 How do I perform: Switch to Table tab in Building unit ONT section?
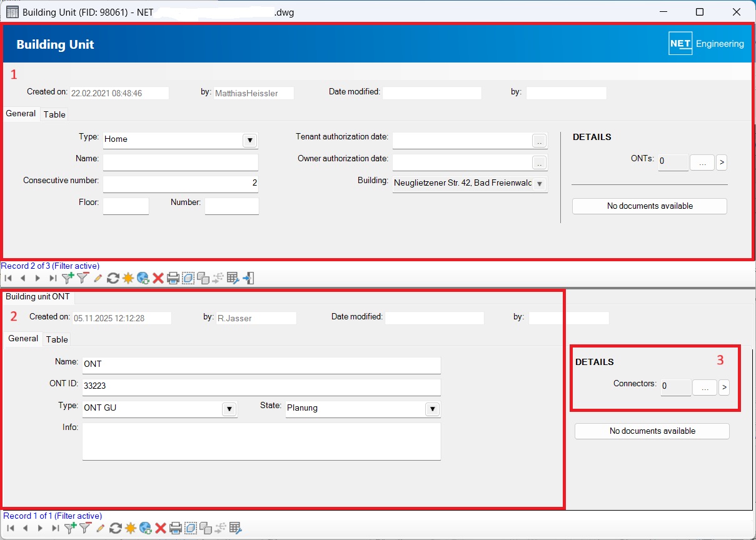click(57, 339)
